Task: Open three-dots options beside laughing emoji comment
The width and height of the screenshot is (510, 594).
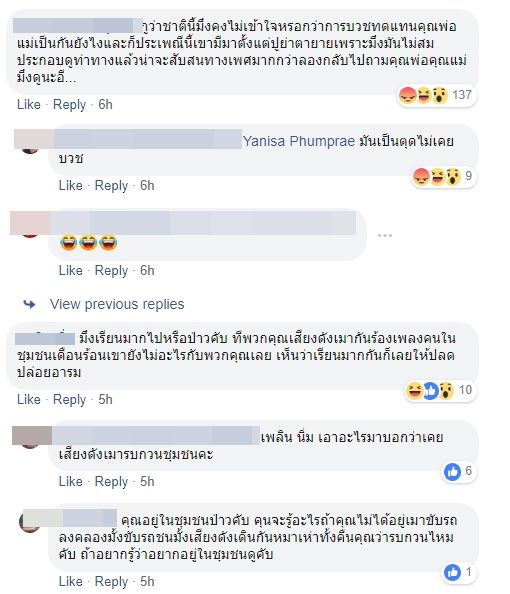Action: click(x=385, y=236)
